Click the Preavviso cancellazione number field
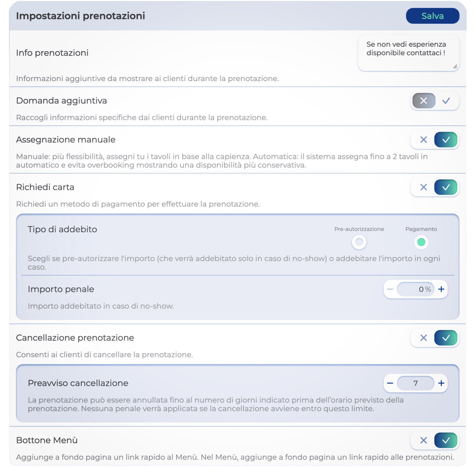This screenshot has height=468, width=476. [x=415, y=383]
